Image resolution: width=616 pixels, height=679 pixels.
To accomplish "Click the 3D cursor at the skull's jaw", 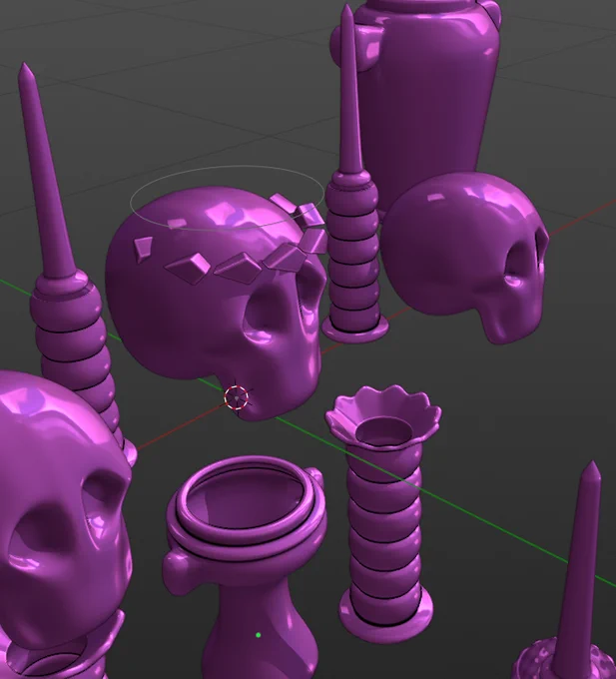I will point(237,397).
